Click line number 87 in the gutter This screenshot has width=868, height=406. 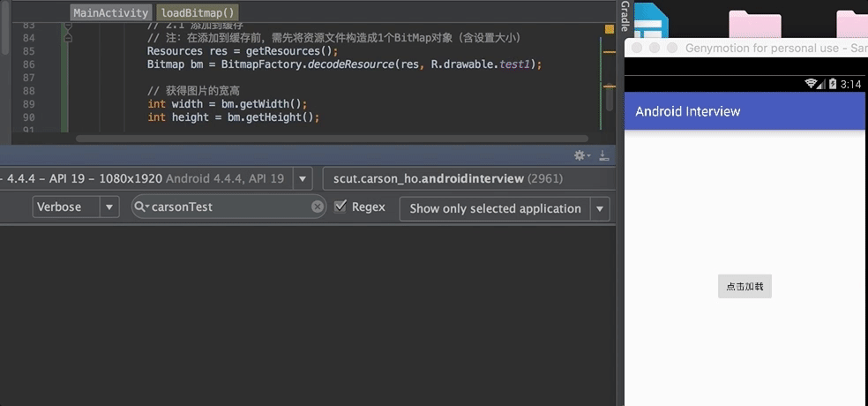[x=29, y=78]
